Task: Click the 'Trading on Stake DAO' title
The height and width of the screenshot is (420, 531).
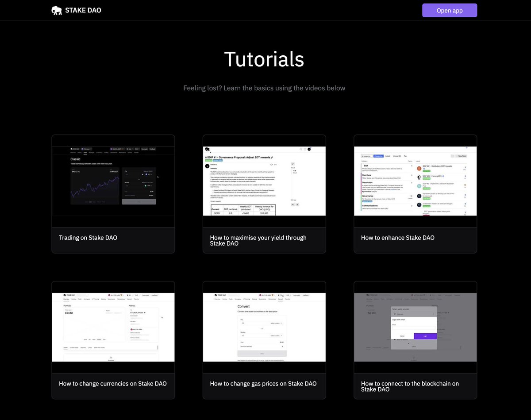Action: point(88,238)
